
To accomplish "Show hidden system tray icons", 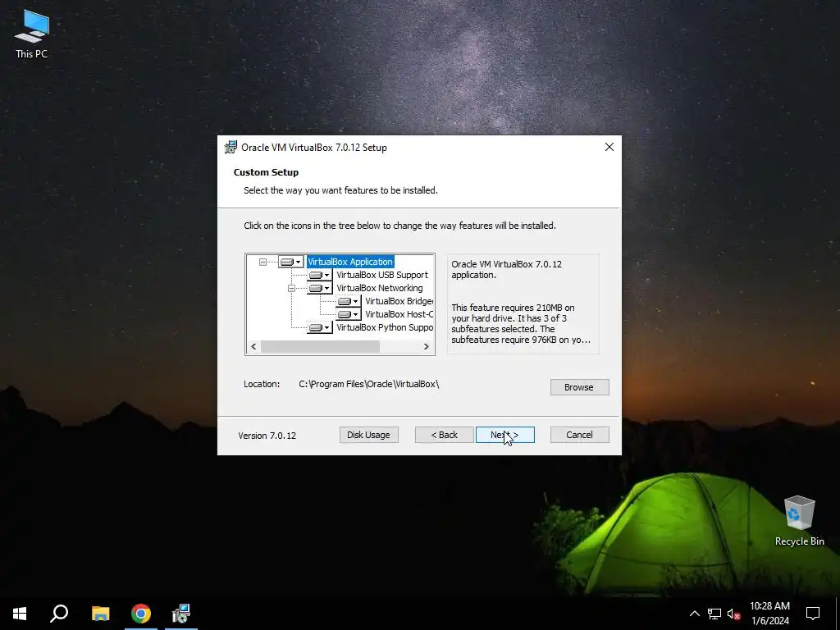I will tap(694, 614).
